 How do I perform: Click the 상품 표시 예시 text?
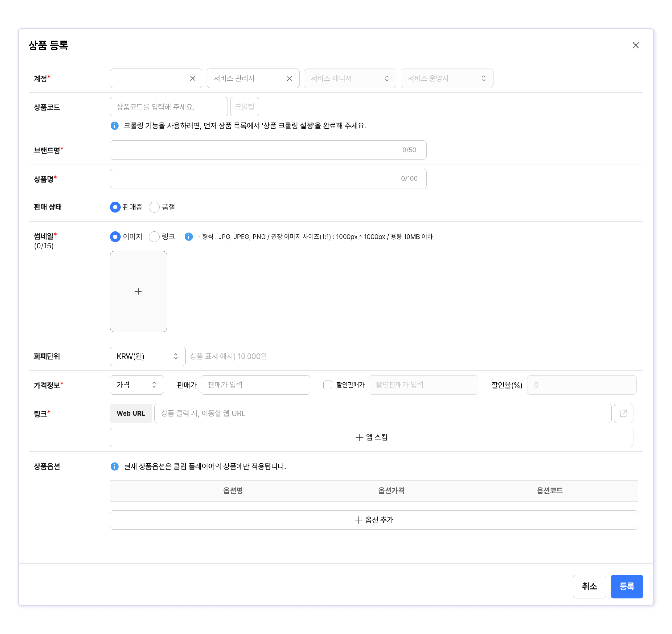coord(229,356)
